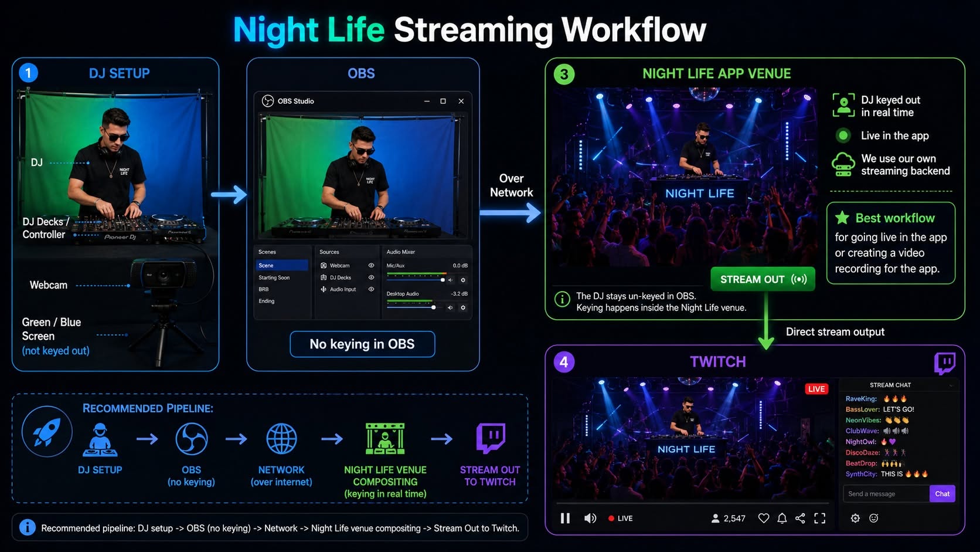Click the -3.2 dB Desktop Audio value
Screen dimensions: 980x552
click(x=460, y=293)
